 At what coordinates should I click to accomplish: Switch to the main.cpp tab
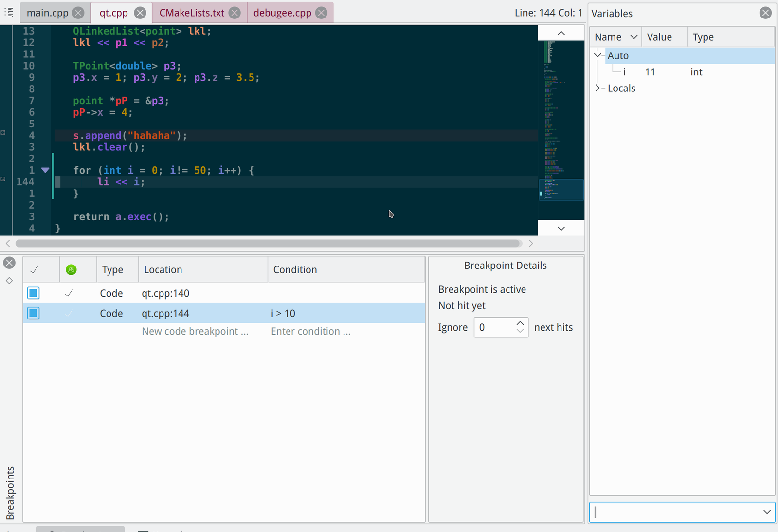47,13
